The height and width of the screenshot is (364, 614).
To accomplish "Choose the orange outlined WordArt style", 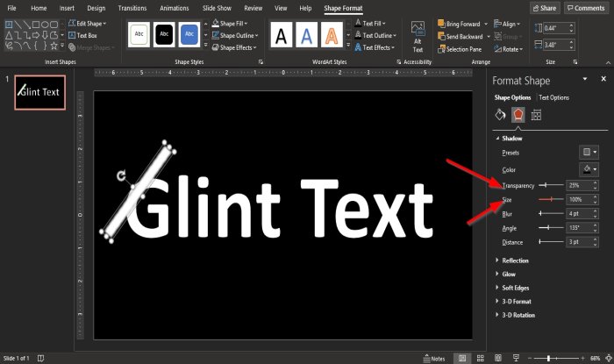I will pos(332,34).
